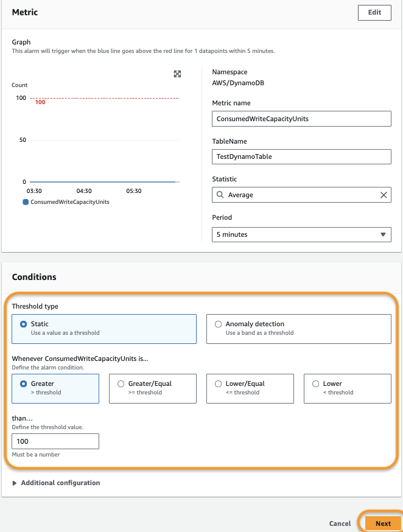This screenshot has width=403, height=532.
Task: Clear the Average statistic with X icon
Action: (384, 195)
